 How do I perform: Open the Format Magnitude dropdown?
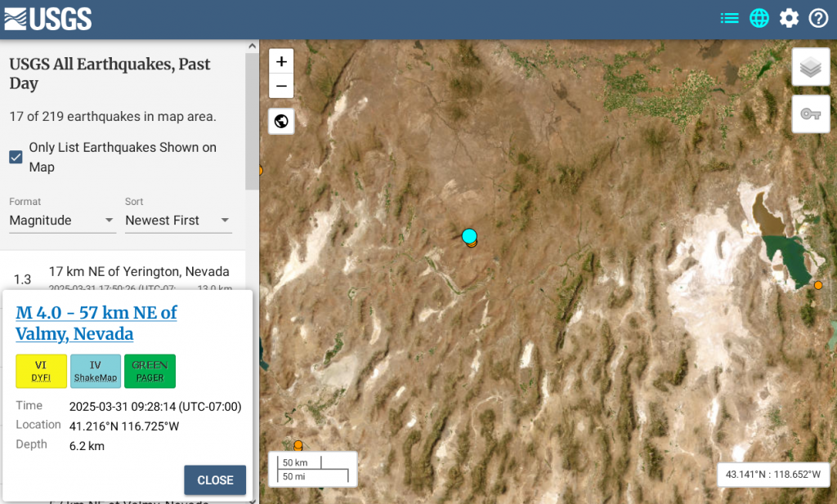[x=62, y=221]
